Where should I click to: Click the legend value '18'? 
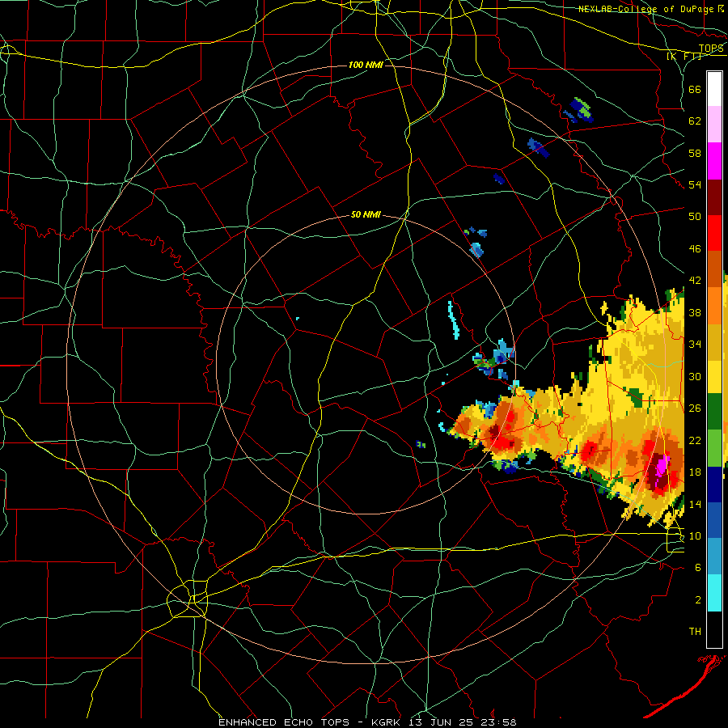[695, 472]
